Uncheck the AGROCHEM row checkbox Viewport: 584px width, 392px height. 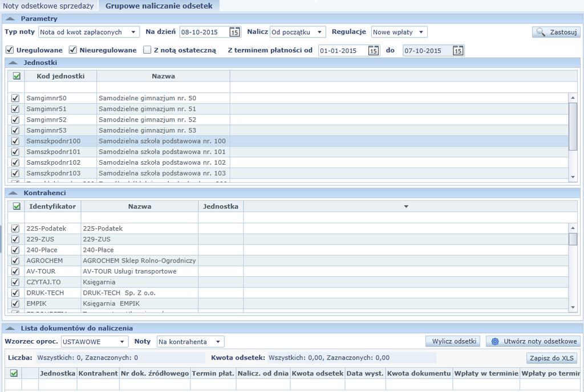pos(15,260)
